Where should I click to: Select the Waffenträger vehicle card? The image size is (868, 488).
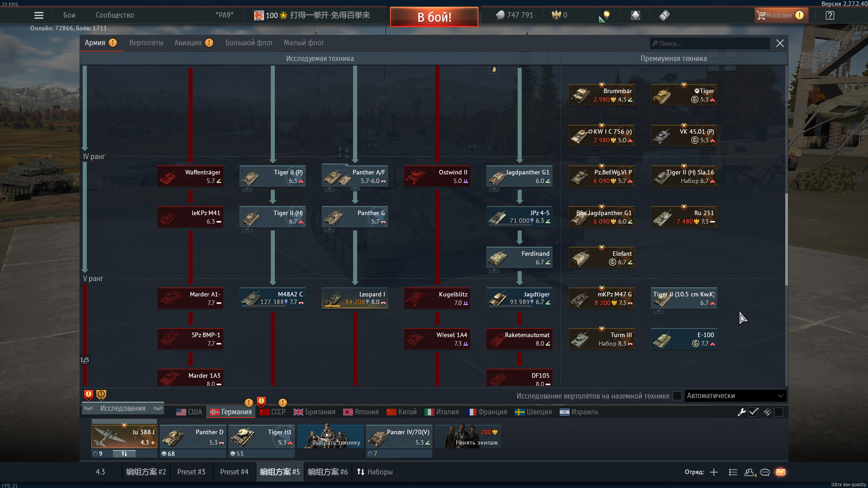(190, 176)
